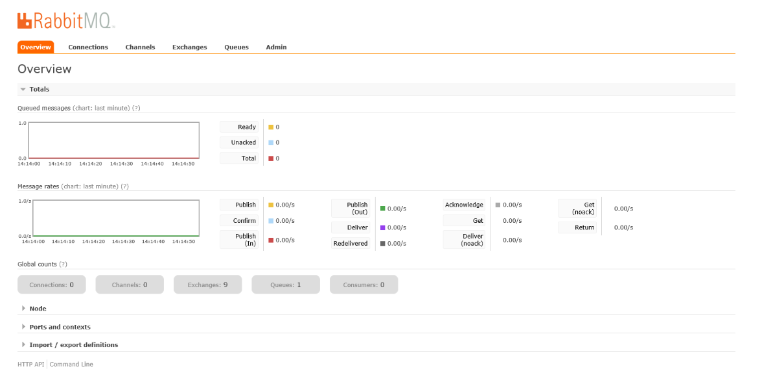
Task: Go to the Queues tab
Action: click(236, 47)
